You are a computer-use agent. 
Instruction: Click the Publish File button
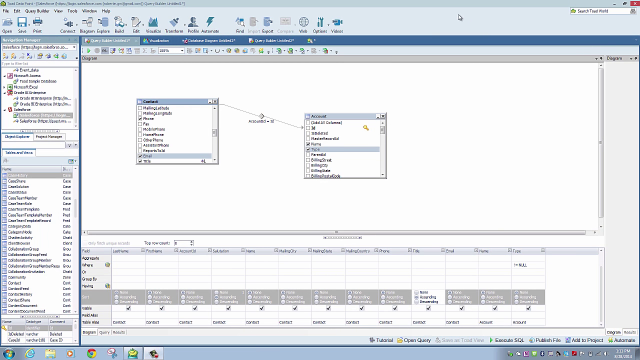coord(545,340)
